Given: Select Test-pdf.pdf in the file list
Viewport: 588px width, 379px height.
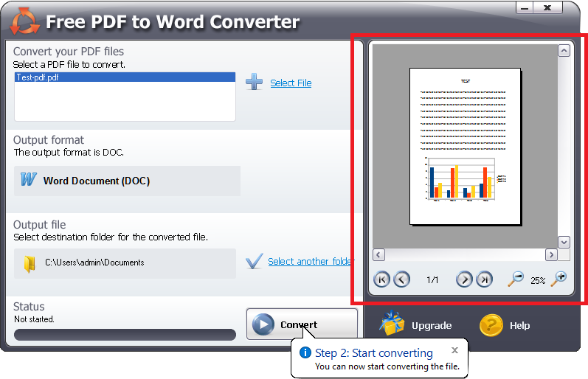Looking at the screenshot, I should [125, 77].
